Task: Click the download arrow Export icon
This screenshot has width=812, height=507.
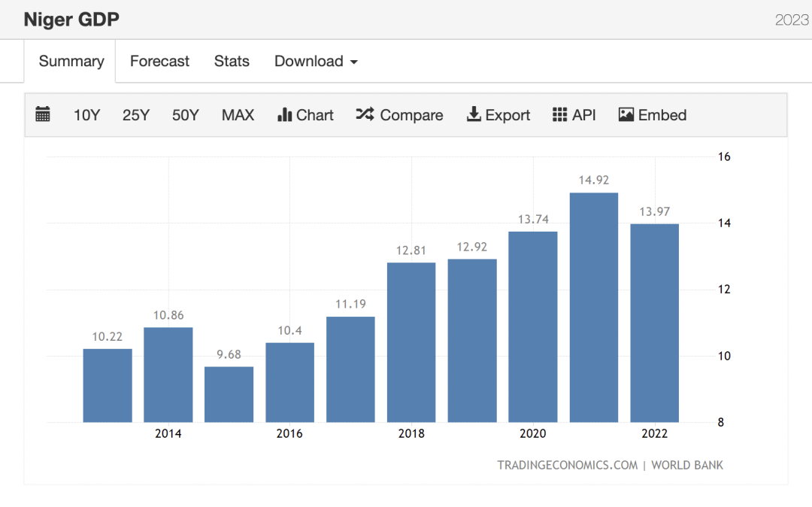Action: 474,115
